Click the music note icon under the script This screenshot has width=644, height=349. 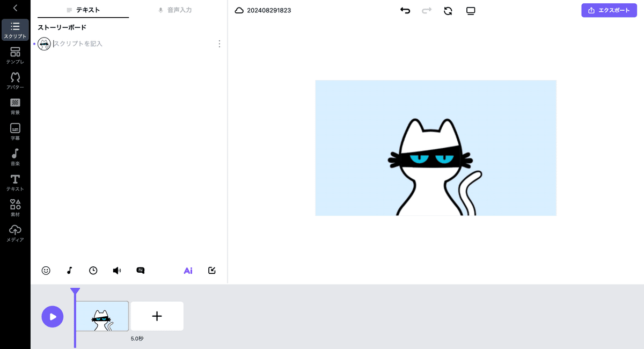69,271
